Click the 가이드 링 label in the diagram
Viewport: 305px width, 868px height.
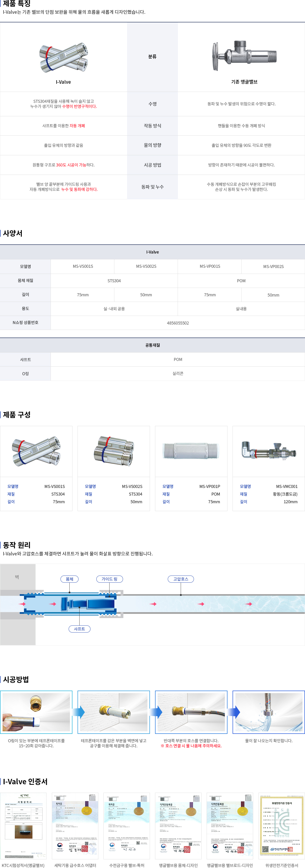click(x=110, y=579)
